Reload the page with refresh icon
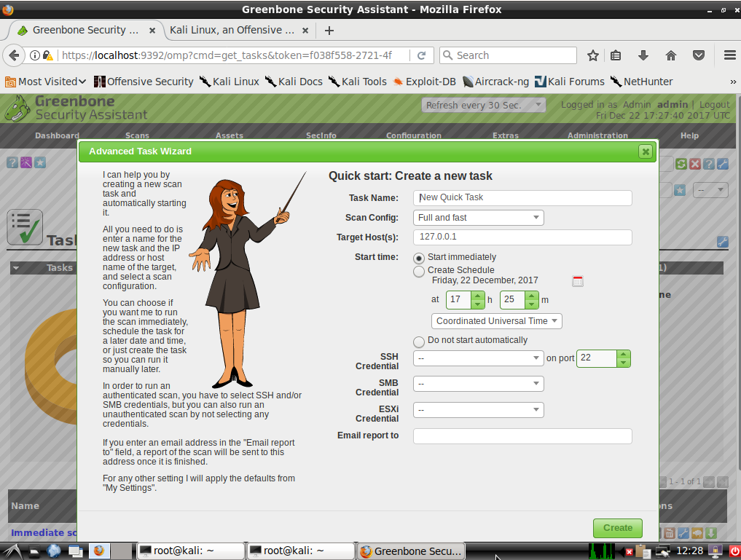Viewport: 741px width, 560px height. coord(421,55)
